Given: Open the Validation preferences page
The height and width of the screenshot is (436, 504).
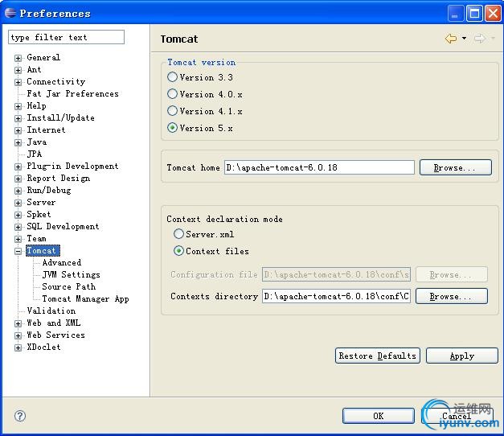Looking at the screenshot, I should tap(51, 311).
